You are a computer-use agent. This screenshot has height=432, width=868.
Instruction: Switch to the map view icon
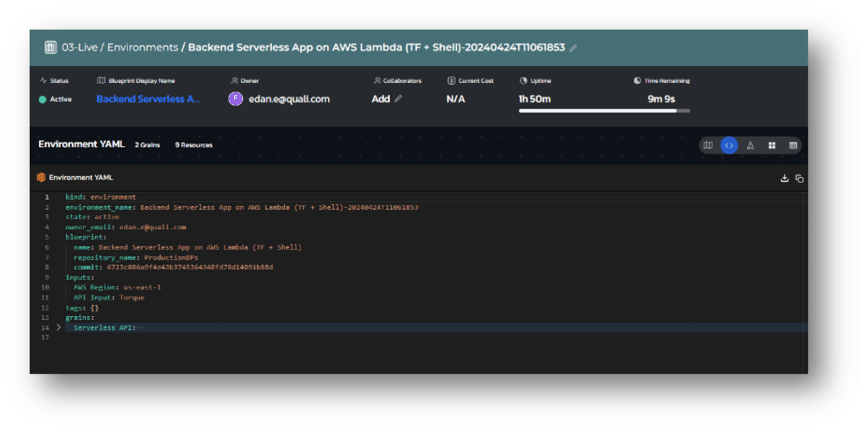[708, 145]
